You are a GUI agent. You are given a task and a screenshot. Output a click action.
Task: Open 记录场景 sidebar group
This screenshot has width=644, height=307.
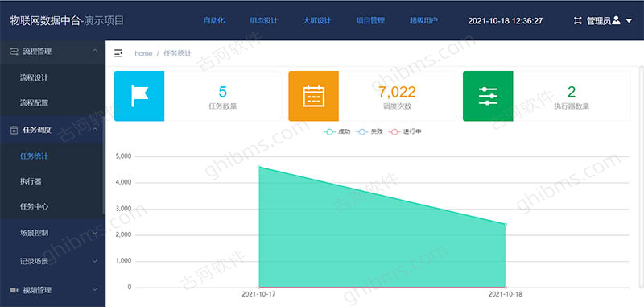pos(34,261)
